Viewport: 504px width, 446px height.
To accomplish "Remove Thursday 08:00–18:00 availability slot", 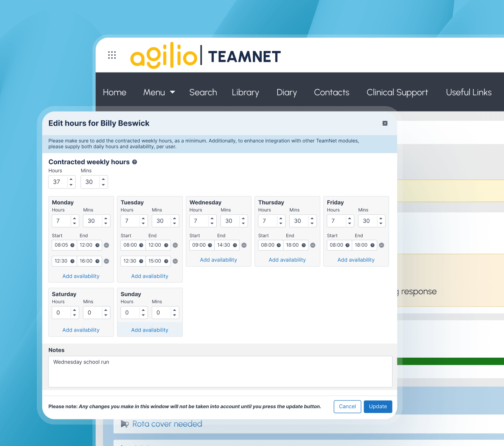I will click(313, 245).
